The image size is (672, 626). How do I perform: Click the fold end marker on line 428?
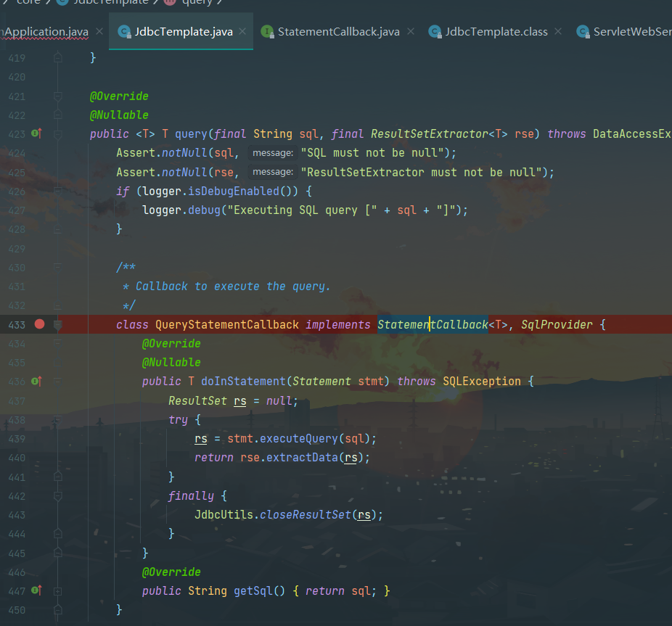point(58,229)
